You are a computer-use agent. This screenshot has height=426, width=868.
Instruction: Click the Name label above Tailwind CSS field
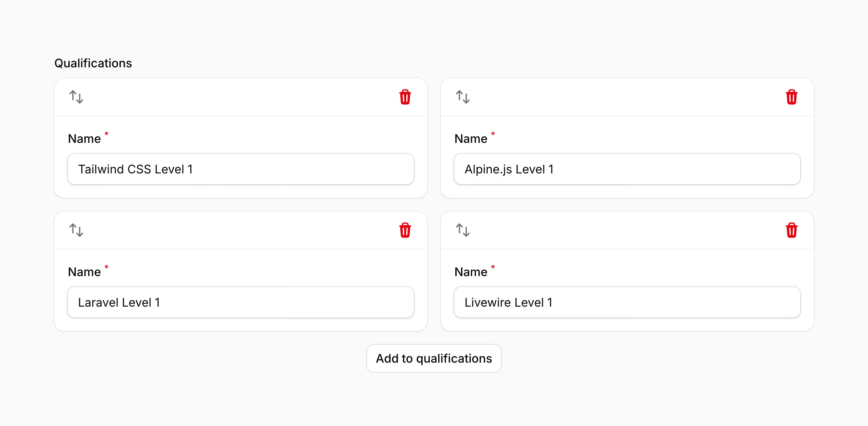pyautogui.click(x=84, y=139)
